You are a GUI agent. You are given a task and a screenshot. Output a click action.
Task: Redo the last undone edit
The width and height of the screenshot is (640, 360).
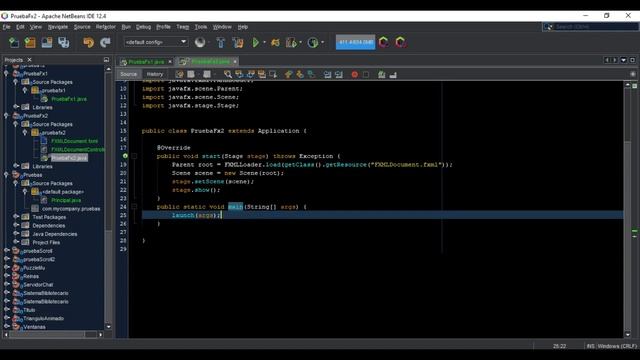(105, 42)
